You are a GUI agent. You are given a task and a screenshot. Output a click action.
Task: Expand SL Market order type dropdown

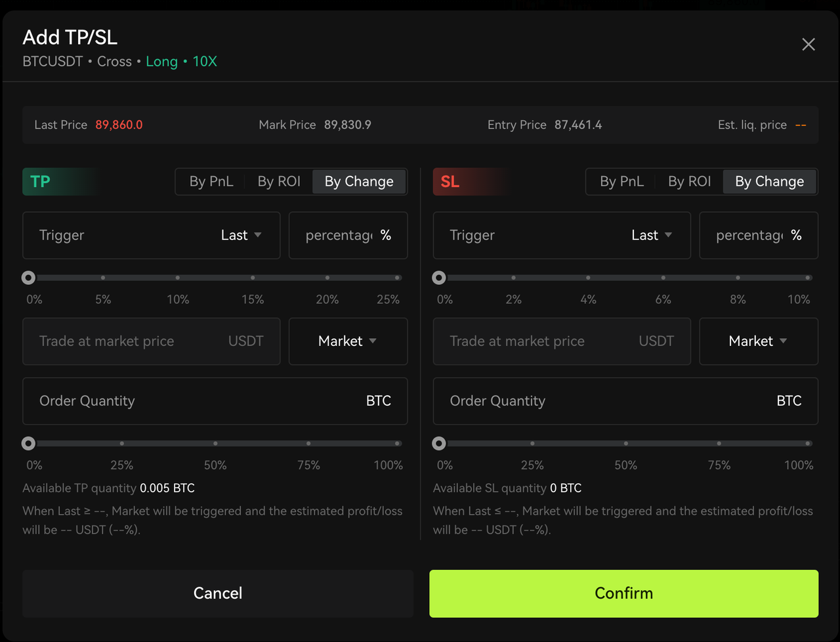click(758, 341)
